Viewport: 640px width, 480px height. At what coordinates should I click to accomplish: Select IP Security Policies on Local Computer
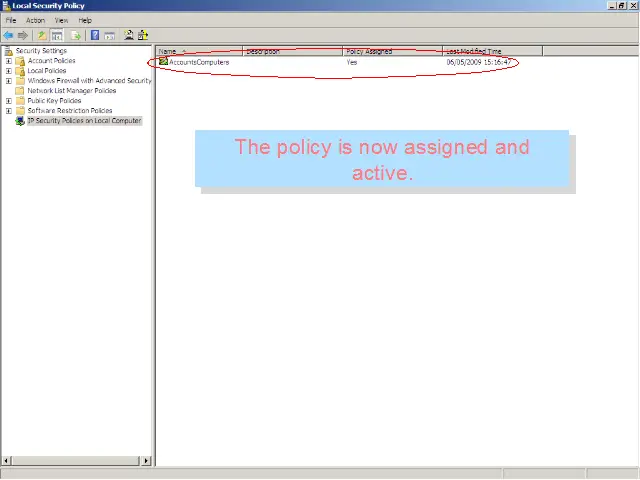[x=84, y=121]
